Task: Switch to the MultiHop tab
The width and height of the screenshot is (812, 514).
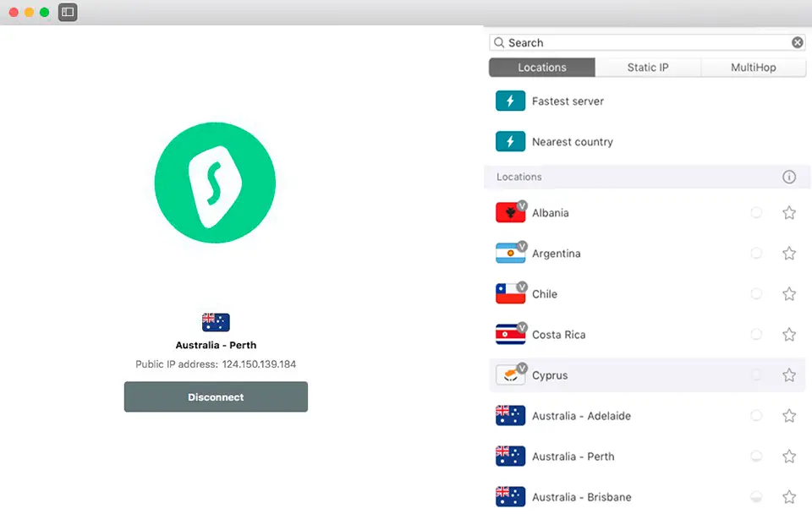Action: point(753,68)
